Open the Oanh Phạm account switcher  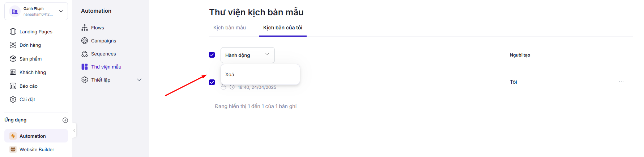[x=36, y=11]
